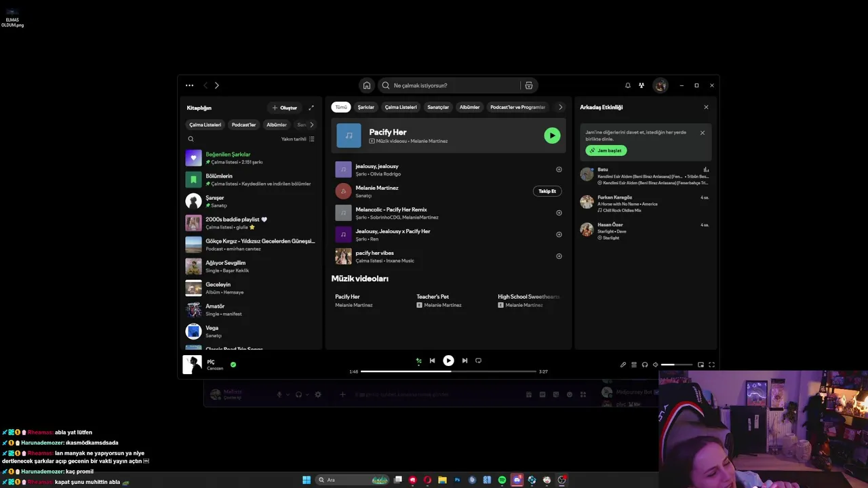The height and width of the screenshot is (488, 868).
Task: Search within the library
Action: 191,139
